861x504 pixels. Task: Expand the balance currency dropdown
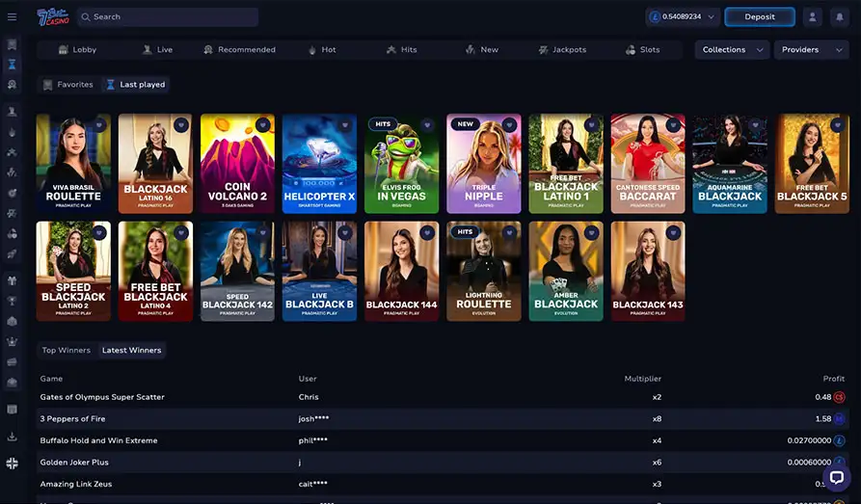712,17
